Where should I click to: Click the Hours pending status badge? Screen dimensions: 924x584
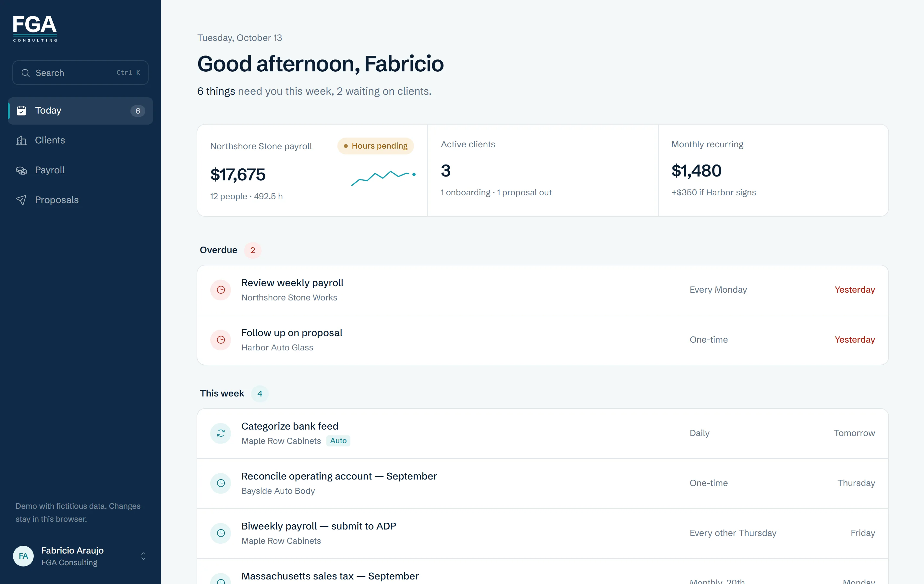coord(376,146)
